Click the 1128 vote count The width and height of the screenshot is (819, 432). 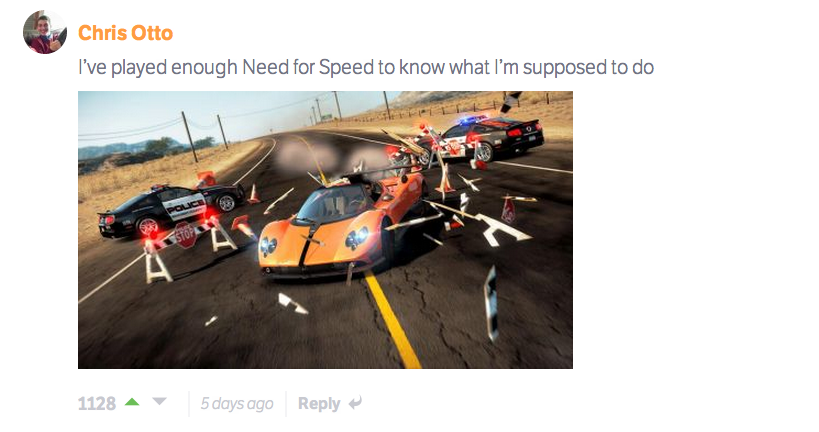(97, 403)
